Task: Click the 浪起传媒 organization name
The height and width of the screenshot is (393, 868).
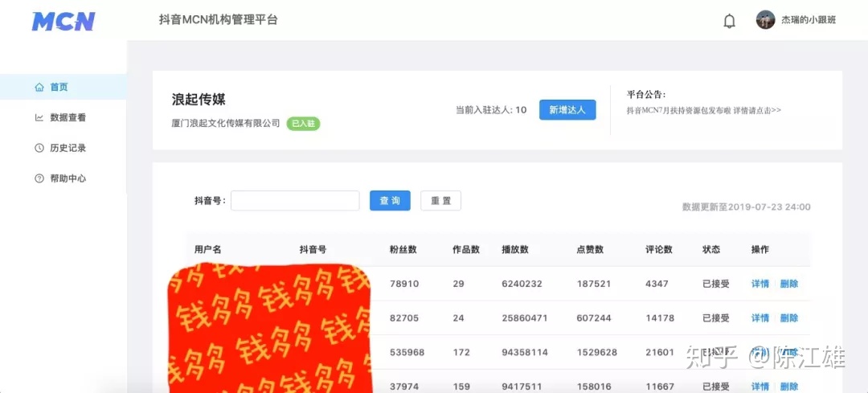Action: click(x=199, y=100)
